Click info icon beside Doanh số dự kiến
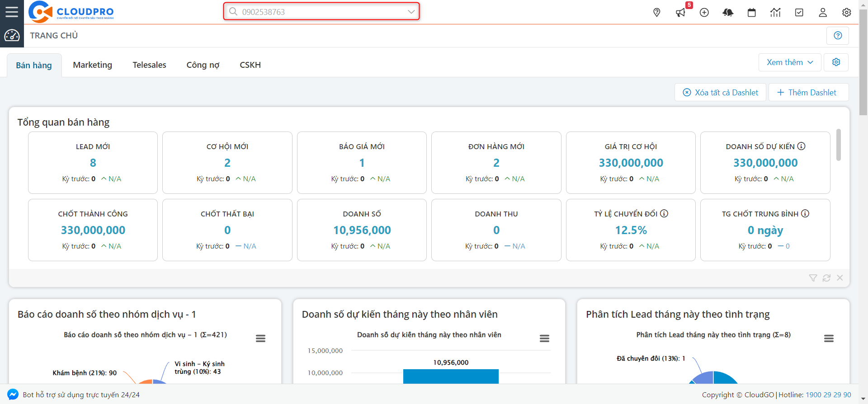This screenshot has height=404, width=868. coord(802,146)
